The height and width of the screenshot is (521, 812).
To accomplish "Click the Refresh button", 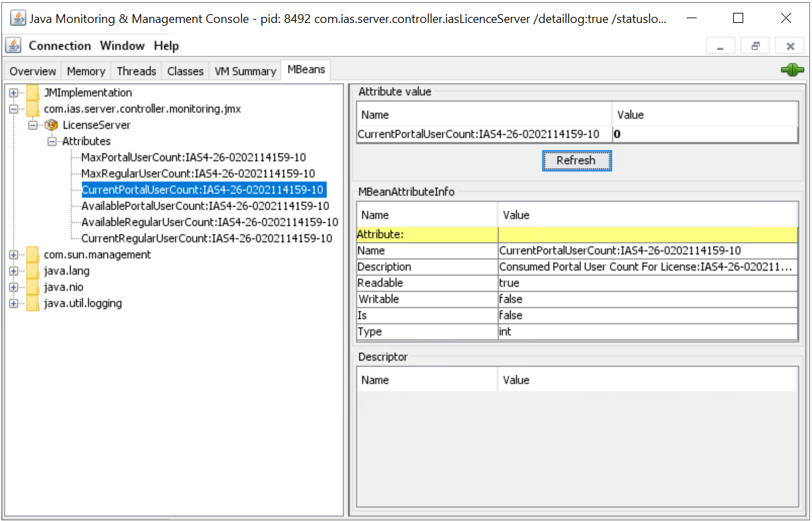I will coord(576,161).
